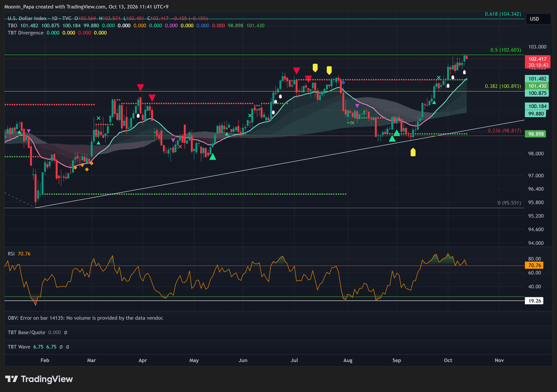Screen dimensions: 557x392
Task: Select the 0.236 (98.817) Fibonacci level label
Action: (x=505, y=131)
